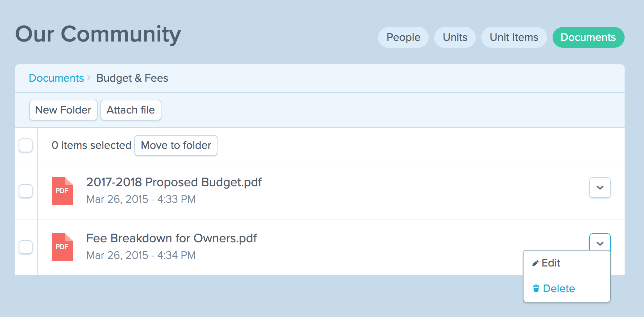Viewport: 644px width, 317px height.
Task: Expand the options dropdown for 2017-2018 Proposed Budget.pdf
Action: tap(600, 188)
